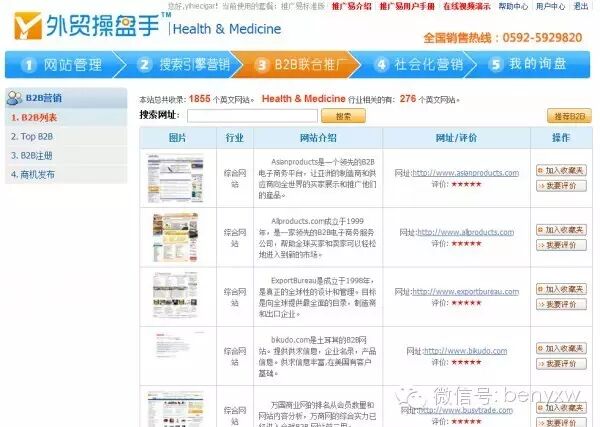600x427 pixels.
Task: Focus the 搜索网址 input field
Action: [252, 116]
